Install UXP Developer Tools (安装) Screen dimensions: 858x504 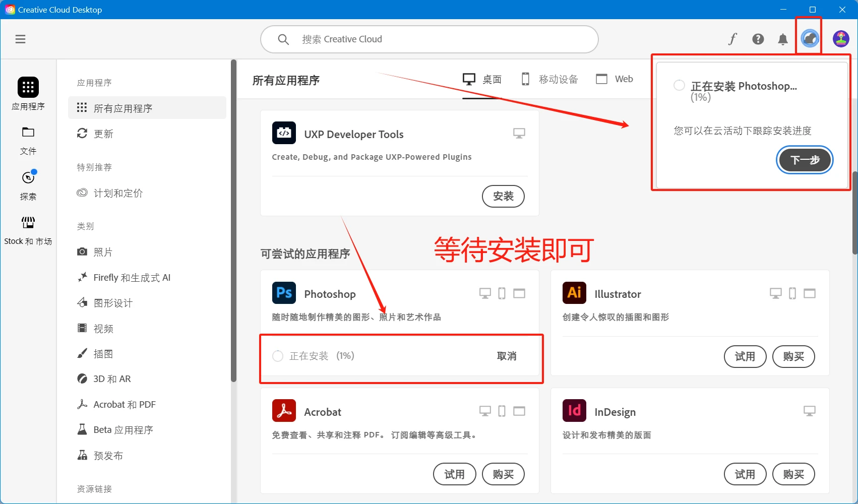pos(503,196)
